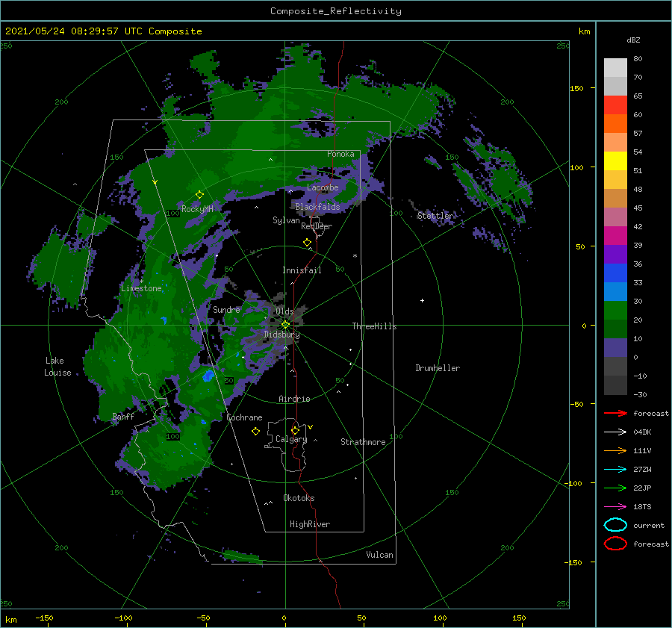Click the RockyMH label

tap(197, 209)
